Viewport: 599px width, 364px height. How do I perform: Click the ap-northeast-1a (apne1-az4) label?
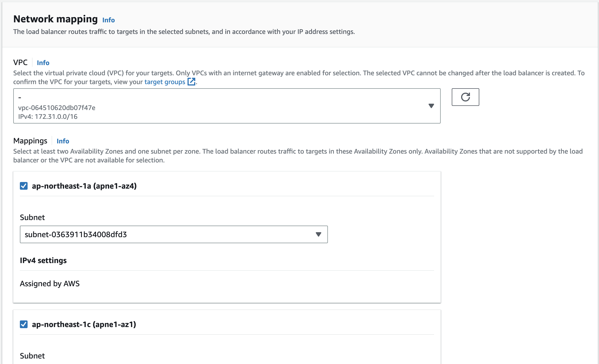coord(84,186)
